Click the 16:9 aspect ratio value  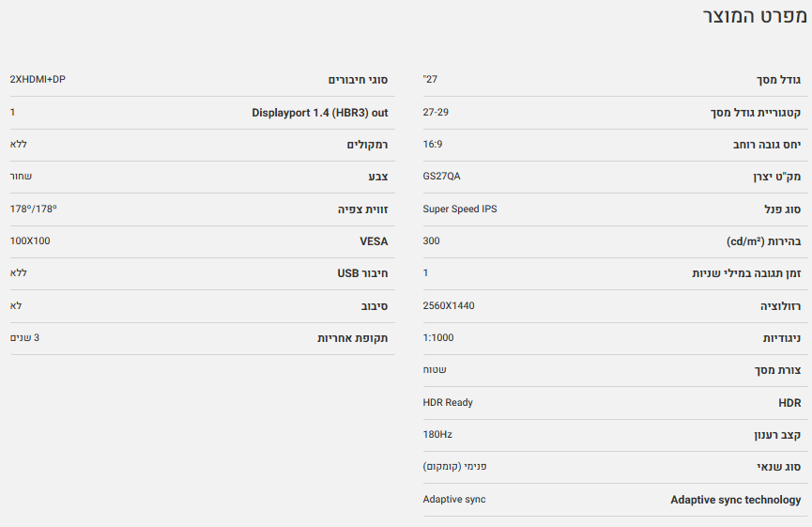pyautogui.click(x=433, y=145)
